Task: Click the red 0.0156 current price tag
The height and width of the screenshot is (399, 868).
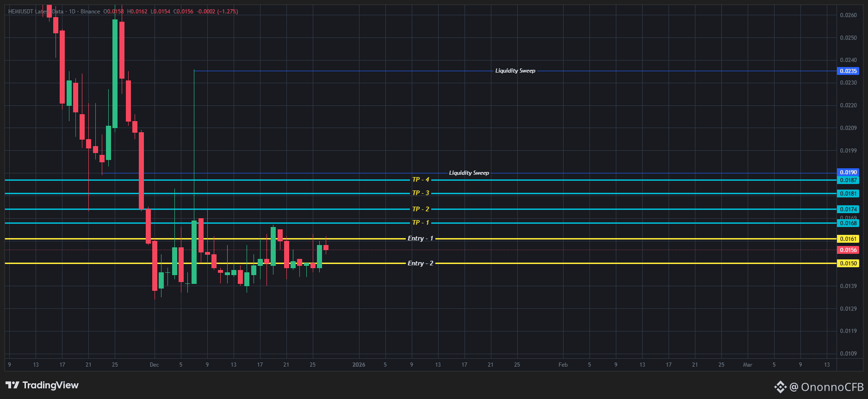Action: (x=848, y=250)
